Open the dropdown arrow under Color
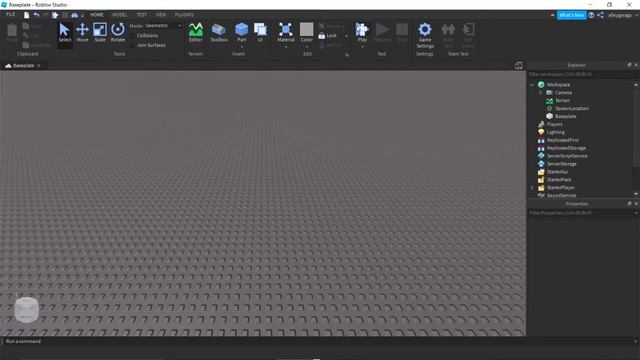Viewport: 640px width, 360px height. pos(307,47)
